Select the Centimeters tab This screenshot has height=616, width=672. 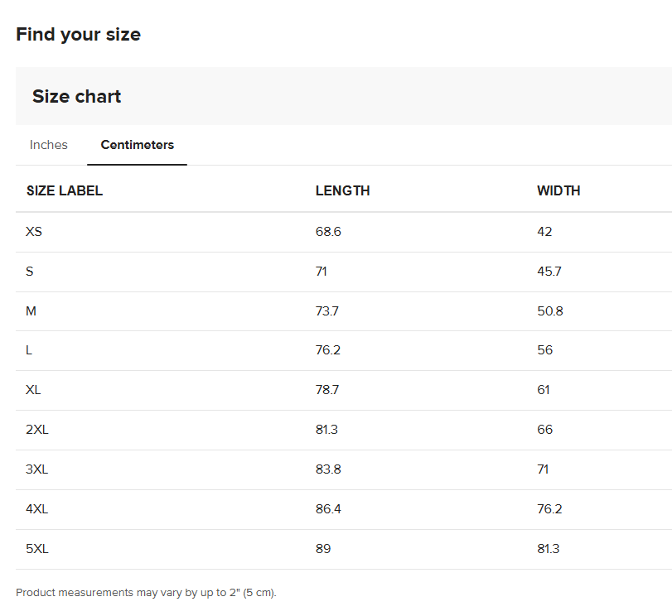click(138, 145)
